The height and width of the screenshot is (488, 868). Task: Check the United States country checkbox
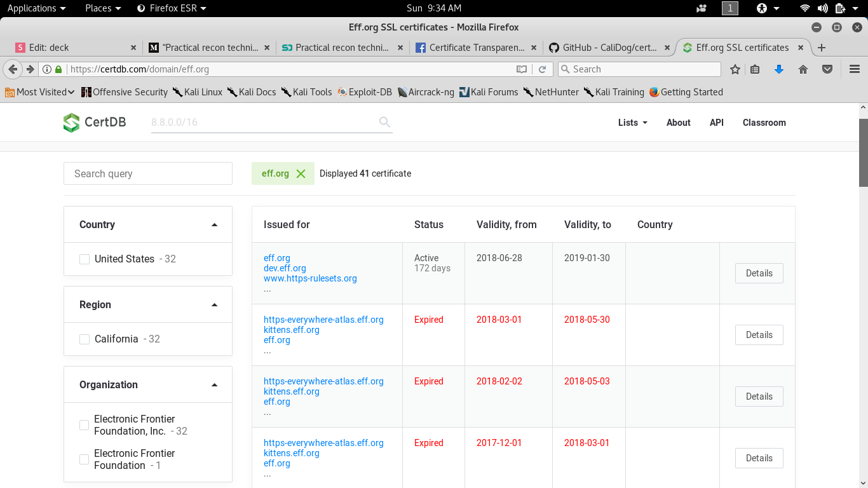coord(85,259)
